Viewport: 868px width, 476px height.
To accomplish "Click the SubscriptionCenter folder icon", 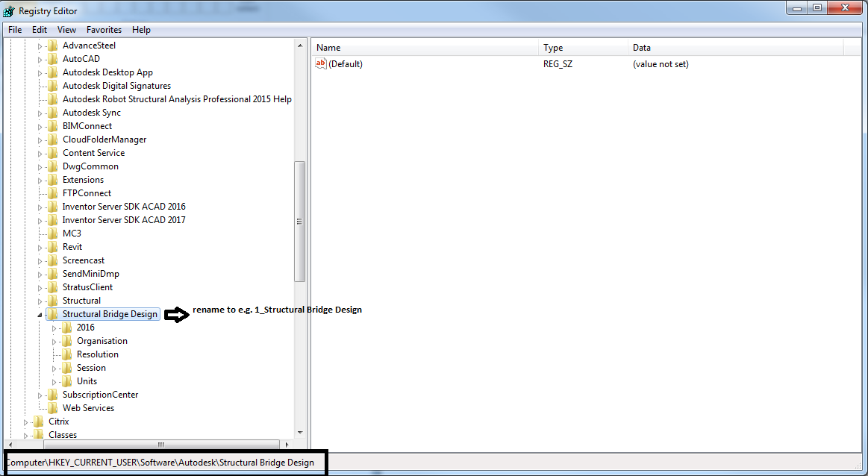I will tap(54, 395).
